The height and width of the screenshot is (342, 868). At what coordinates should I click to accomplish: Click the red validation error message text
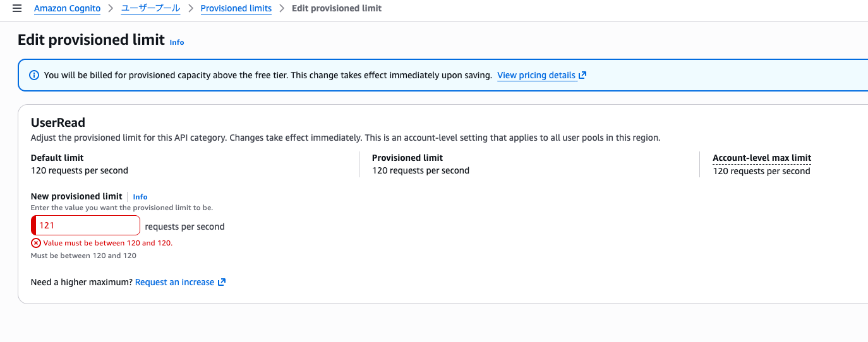pos(108,242)
